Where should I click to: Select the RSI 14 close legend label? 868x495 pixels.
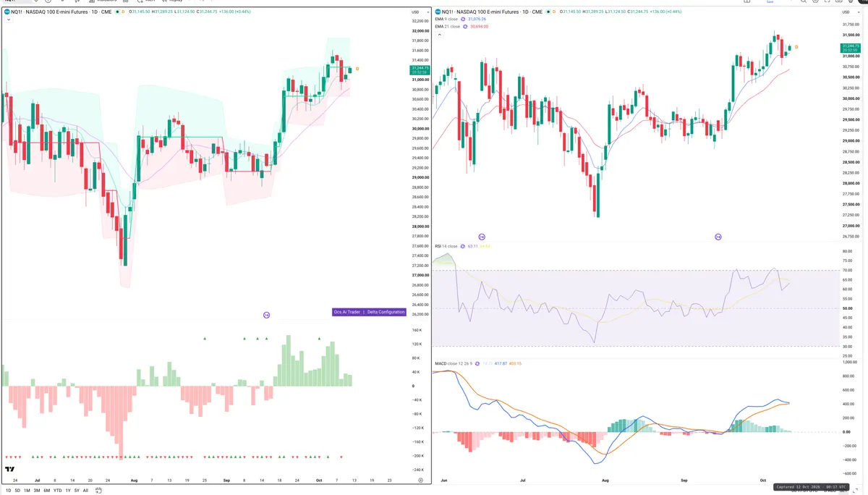tap(446, 246)
